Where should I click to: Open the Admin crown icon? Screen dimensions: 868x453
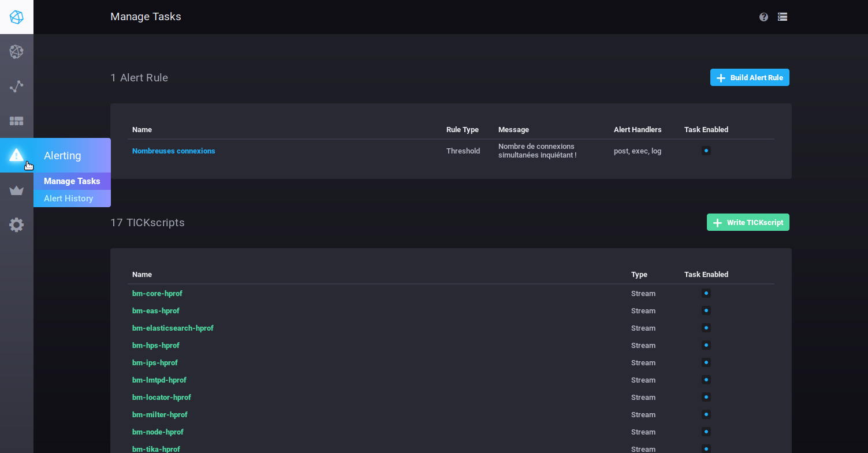coord(17,190)
